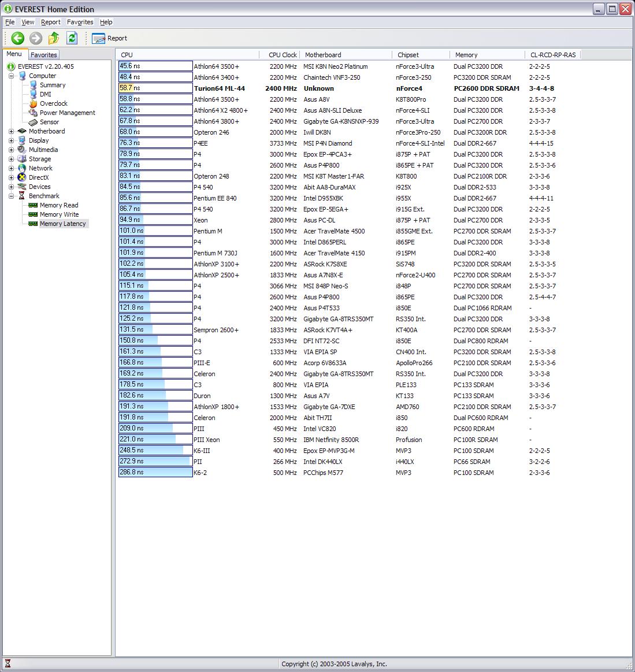Viewport: 635px width, 672px height.
Task: Open the Help menu
Action: click(x=106, y=23)
